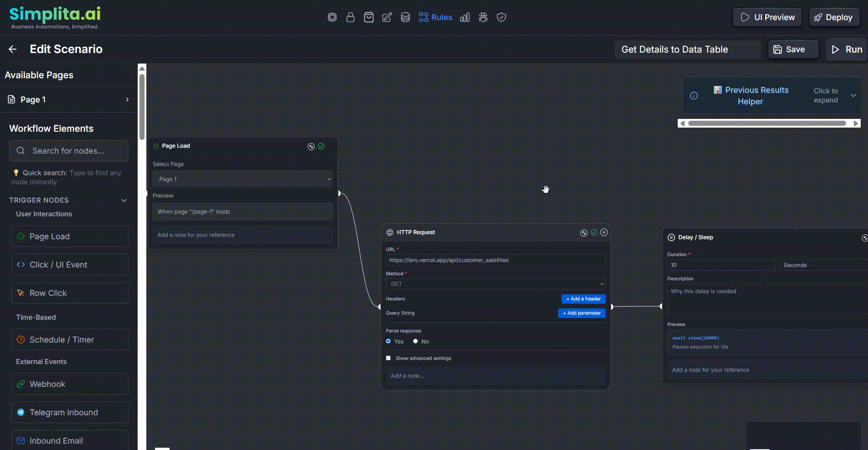Select No radio for Parse response
The height and width of the screenshot is (450, 868).
[415, 341]
